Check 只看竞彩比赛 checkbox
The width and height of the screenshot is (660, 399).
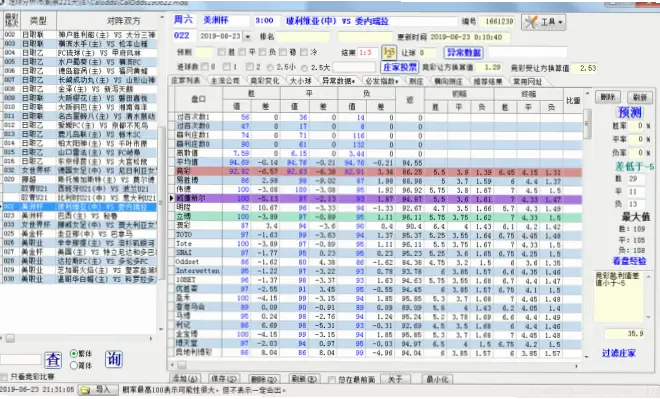[x=4, y=377]
